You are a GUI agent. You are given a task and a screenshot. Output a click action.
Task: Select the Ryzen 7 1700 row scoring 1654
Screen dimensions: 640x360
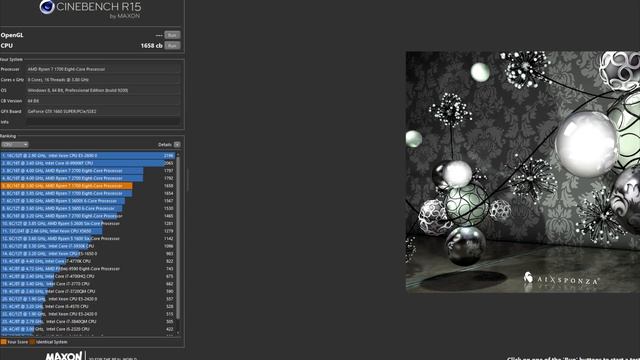88,193
